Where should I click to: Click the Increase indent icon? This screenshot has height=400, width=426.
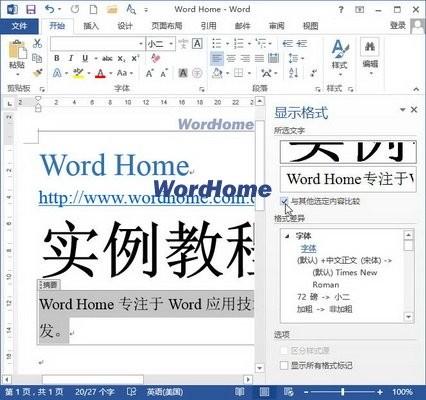coord(302,43)
